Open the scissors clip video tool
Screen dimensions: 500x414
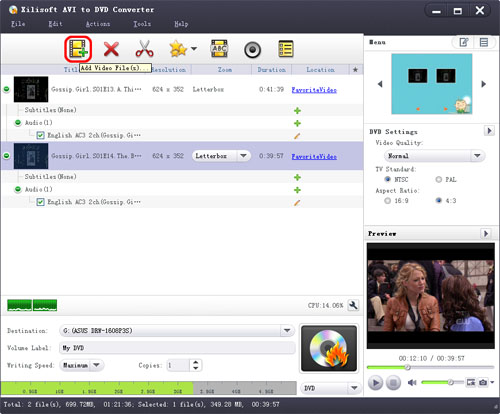(144, 49)
